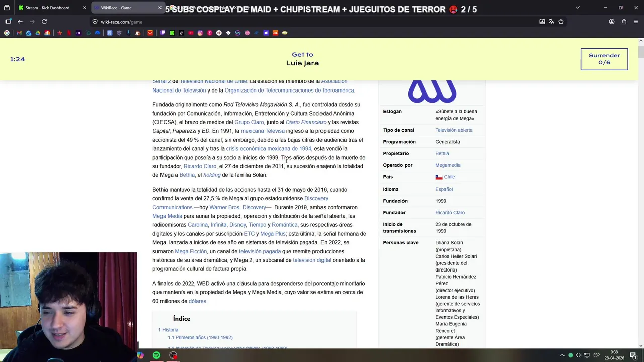Screen dimensions: 644x362
Task: Close the WikiRace - Game tab
Action: pyautogui.click(x=160, y=8)
